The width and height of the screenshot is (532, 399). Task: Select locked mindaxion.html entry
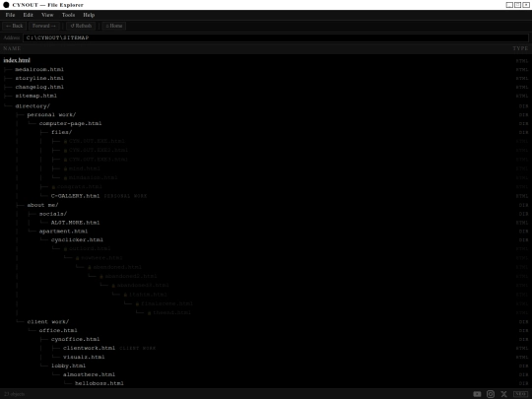pyautogui.click(x=93, y=177)
